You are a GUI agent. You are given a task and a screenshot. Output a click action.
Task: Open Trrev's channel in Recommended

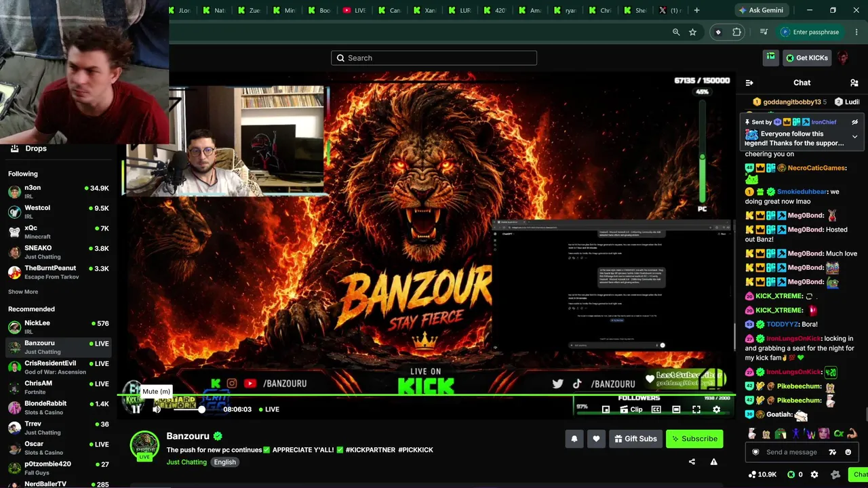click(58, 428)
